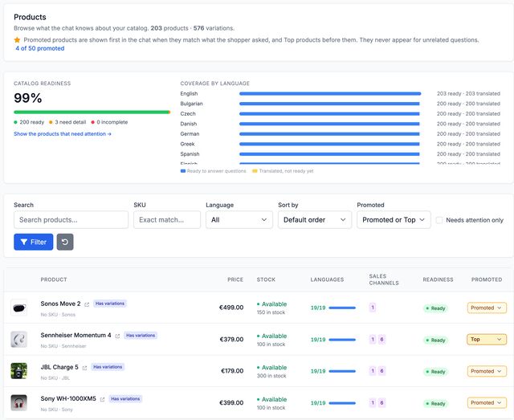Click the €379.00 price cell
Image resolution: width=514 pixels, height=420 pixels.
pos(231,340)
